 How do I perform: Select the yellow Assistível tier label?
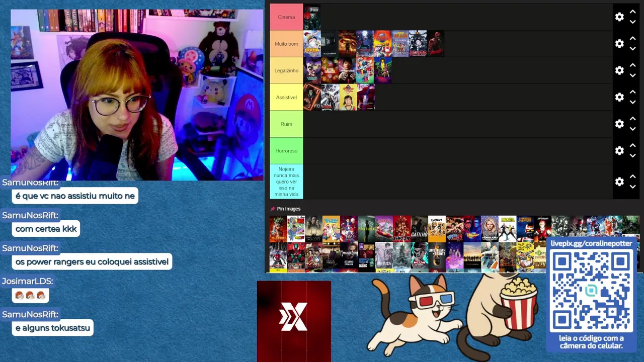[x=286, y=97]
